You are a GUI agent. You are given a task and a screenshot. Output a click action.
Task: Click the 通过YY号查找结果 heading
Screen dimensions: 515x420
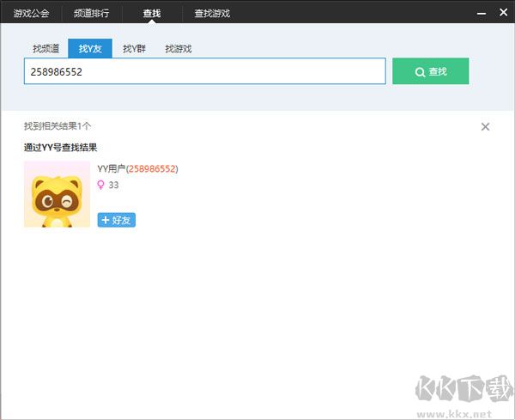click(x=60, y=148)
